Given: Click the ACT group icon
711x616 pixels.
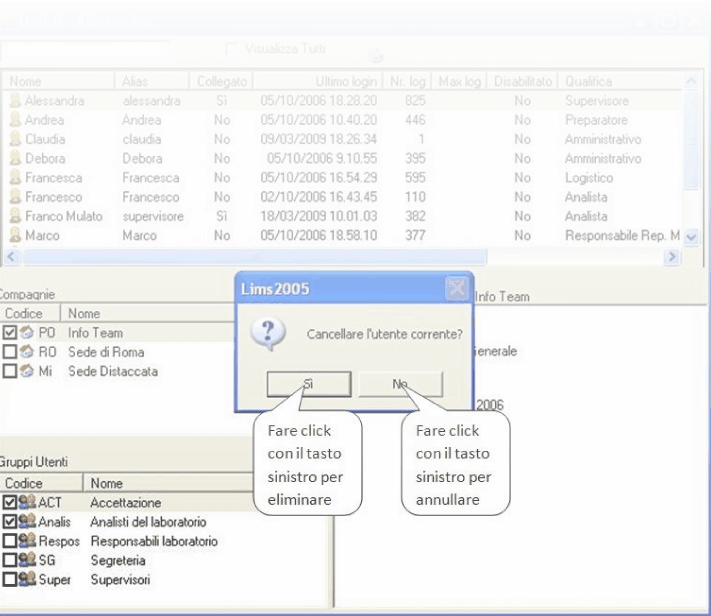Looking at the screenshot, I should (27, 502).
